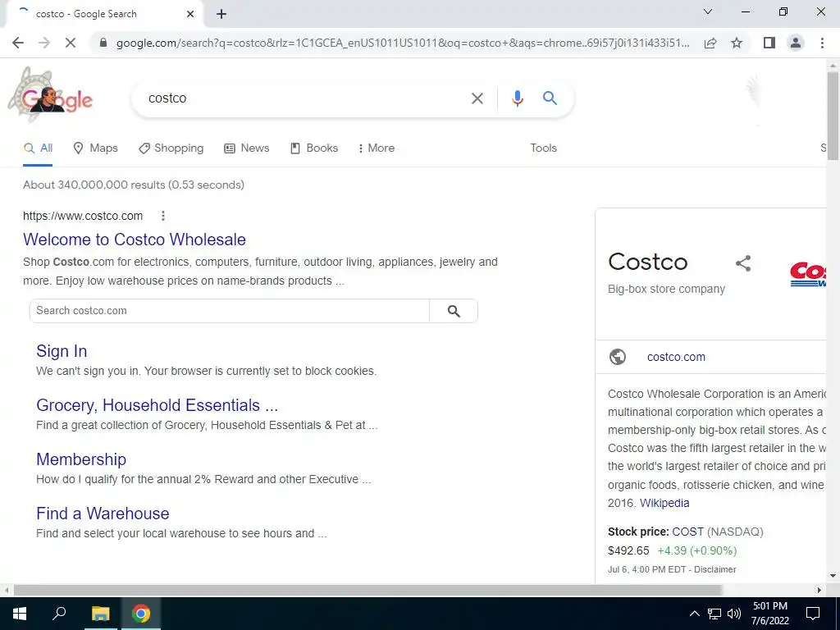Open the Chrome profile avatar icon
The image size is (840, 630).
(x=796, y=43)
